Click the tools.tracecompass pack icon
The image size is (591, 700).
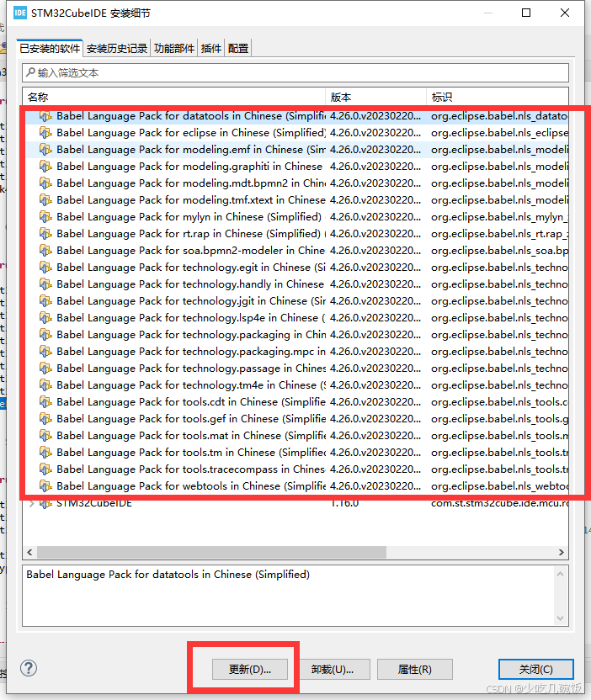click(x=45, y=469)
